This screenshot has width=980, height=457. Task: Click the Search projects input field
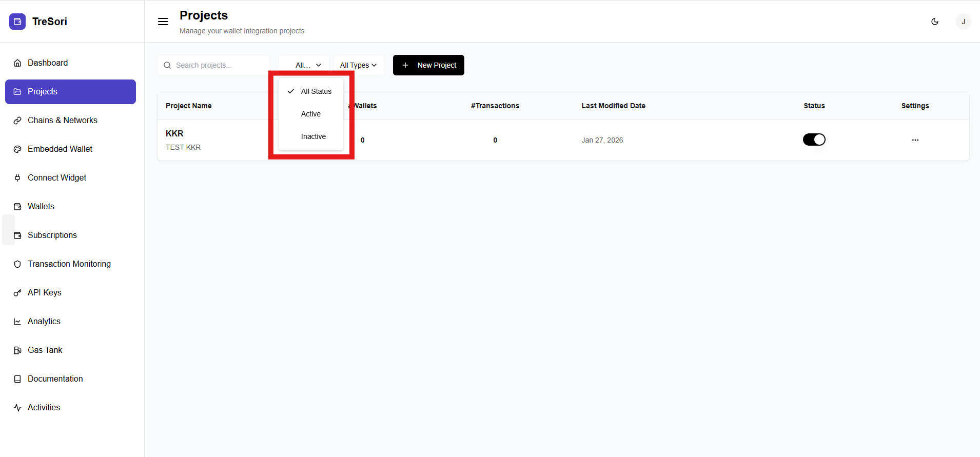[218, 65]
